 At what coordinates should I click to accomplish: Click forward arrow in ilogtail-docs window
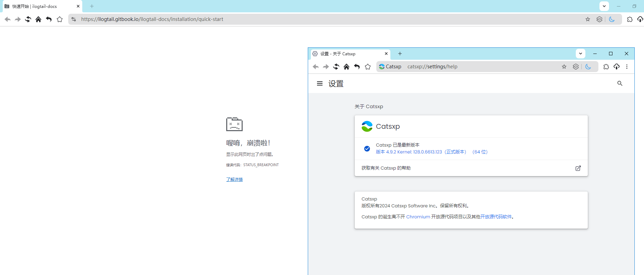pyautogui.click(x=18, y=19)
